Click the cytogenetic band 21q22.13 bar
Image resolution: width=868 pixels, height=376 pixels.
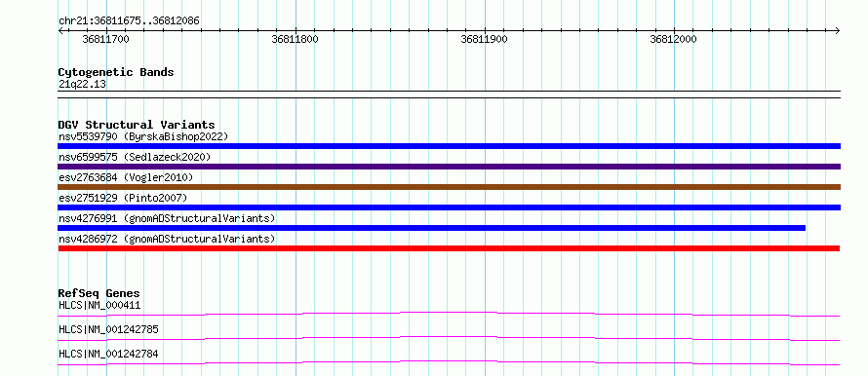pyautogui.click(x=449, y=94)
